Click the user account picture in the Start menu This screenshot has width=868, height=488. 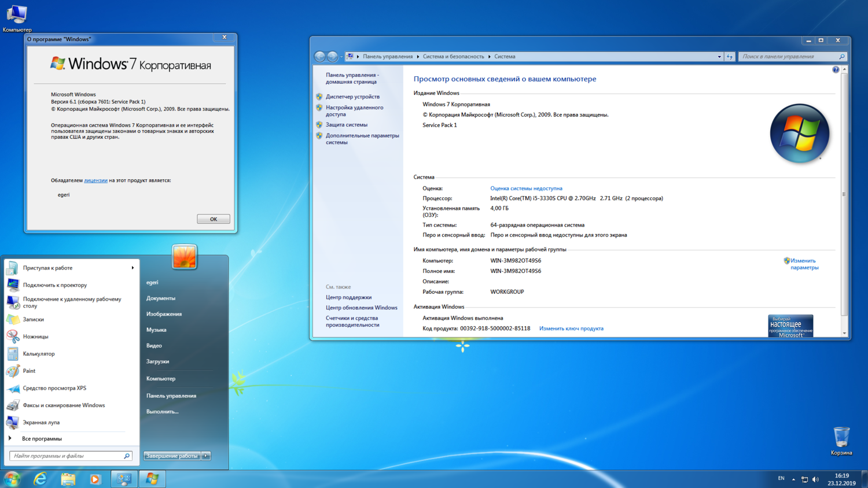[x=185, y=257]
